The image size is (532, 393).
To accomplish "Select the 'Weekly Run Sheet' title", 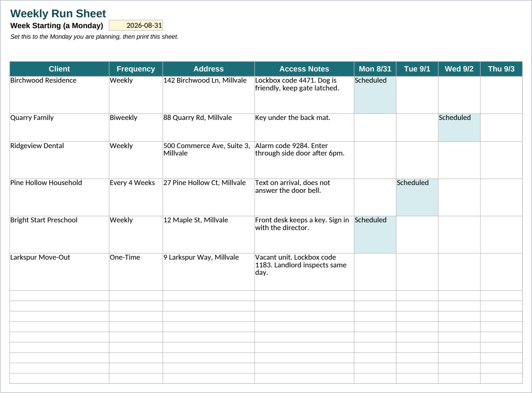I will pos(58,13).
